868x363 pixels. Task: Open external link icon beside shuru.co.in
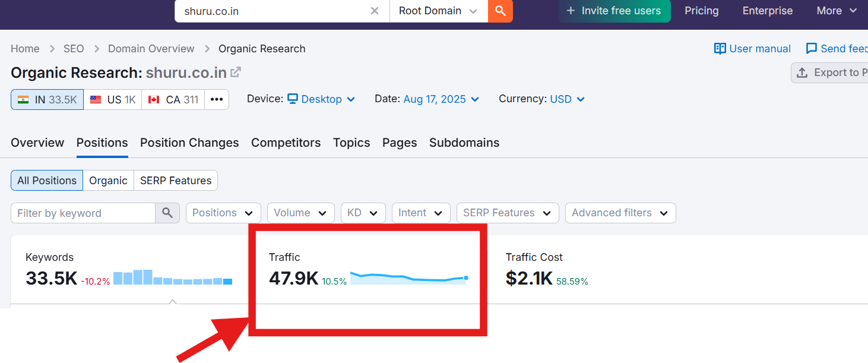[236, 72]
